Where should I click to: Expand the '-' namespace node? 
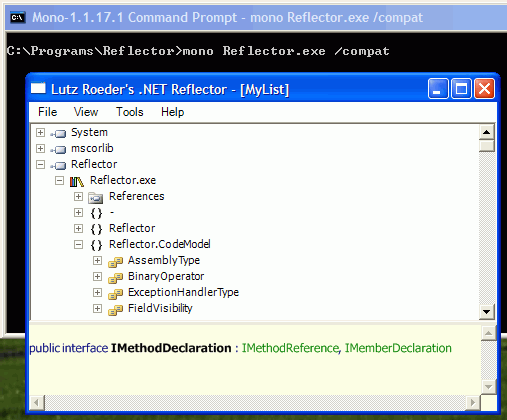pyautogui.click(x=78, y=212)
